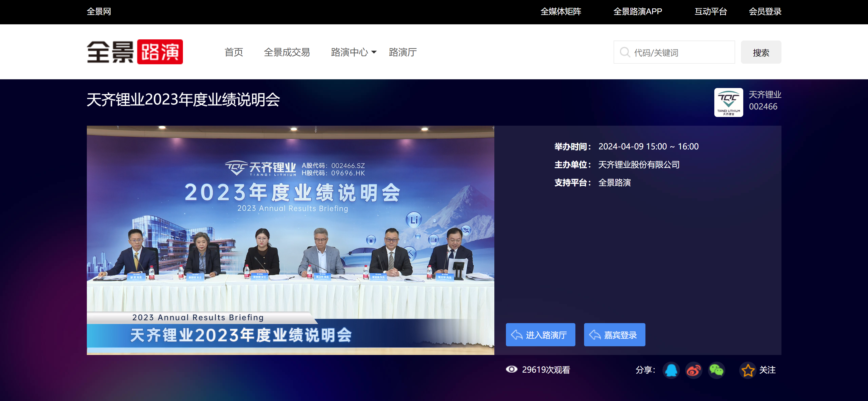Viewport: 868px width, 401px height.
Task: Share via the Weibo icon
Action: coord(693,370)
